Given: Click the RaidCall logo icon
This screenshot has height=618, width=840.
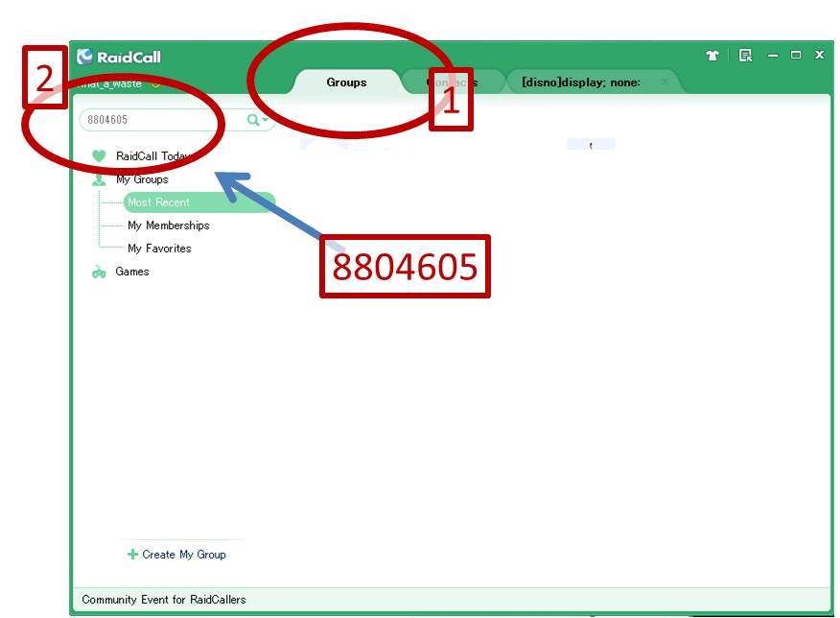Looking at the screenshot, I should [x=84, y=57].
